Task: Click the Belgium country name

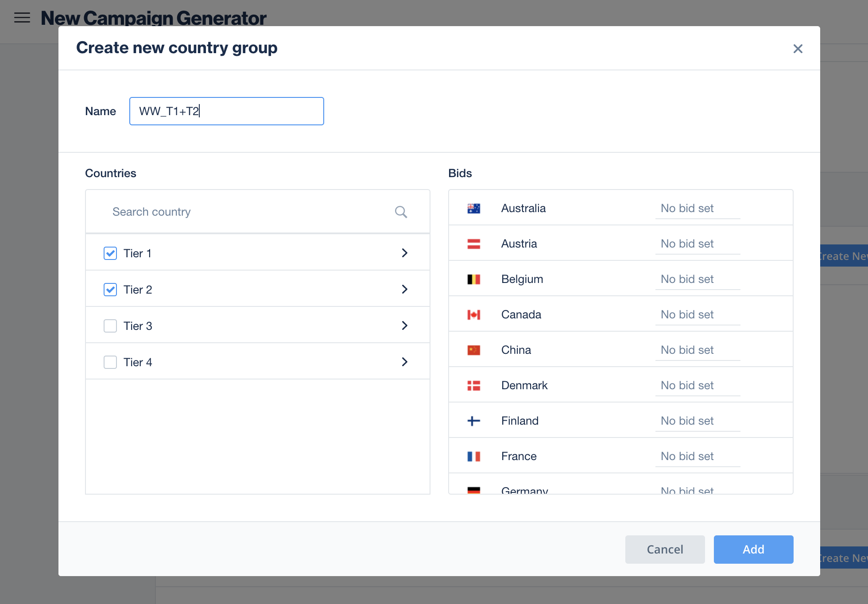Action: 522,279
